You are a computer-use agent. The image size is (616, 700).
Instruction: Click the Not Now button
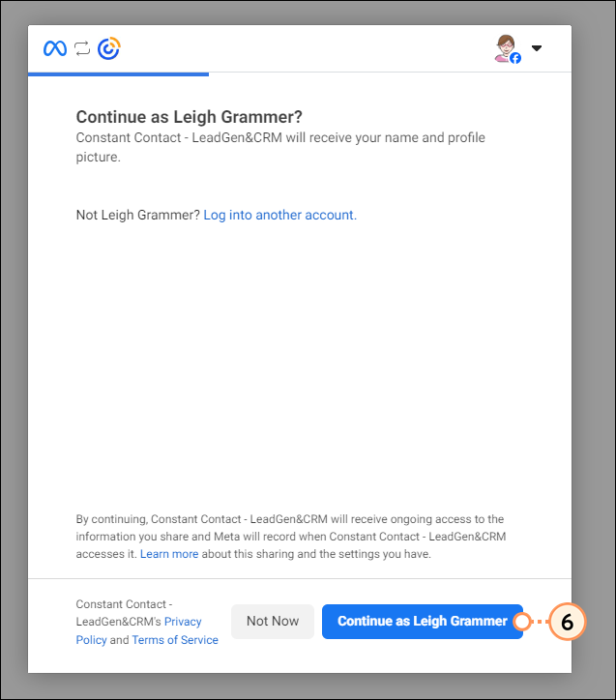point(273,622)
